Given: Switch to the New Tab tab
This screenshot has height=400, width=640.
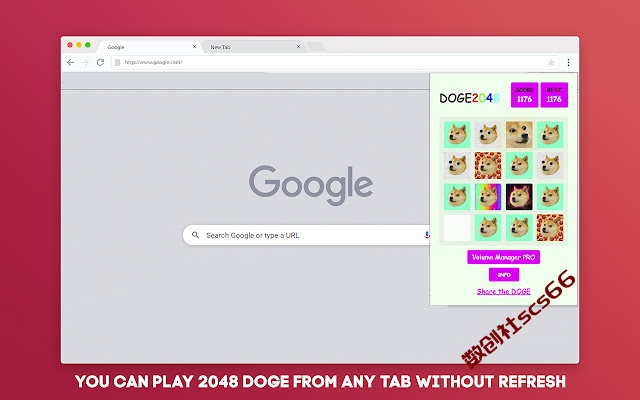Looking at the screenshot, I should [253, 47].
